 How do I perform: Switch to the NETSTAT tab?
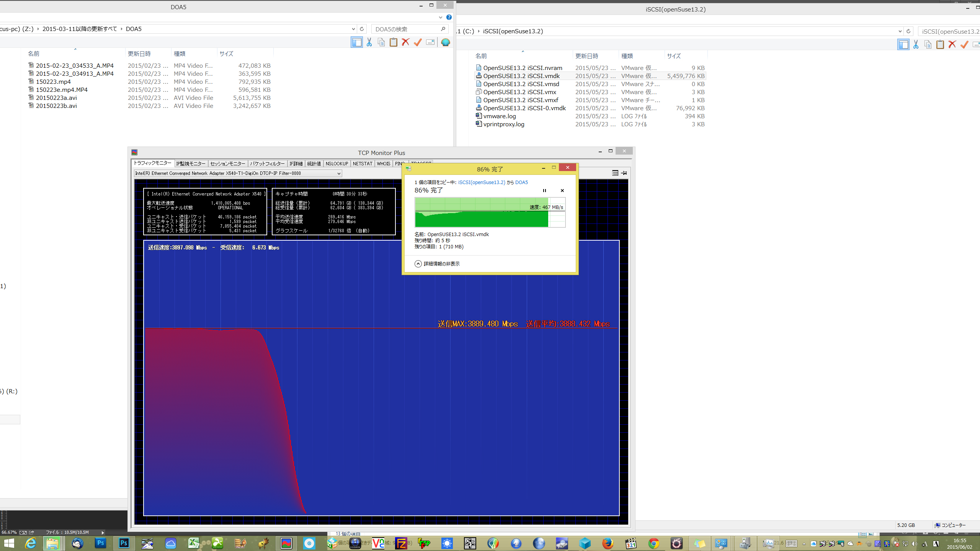pos(362,164)
